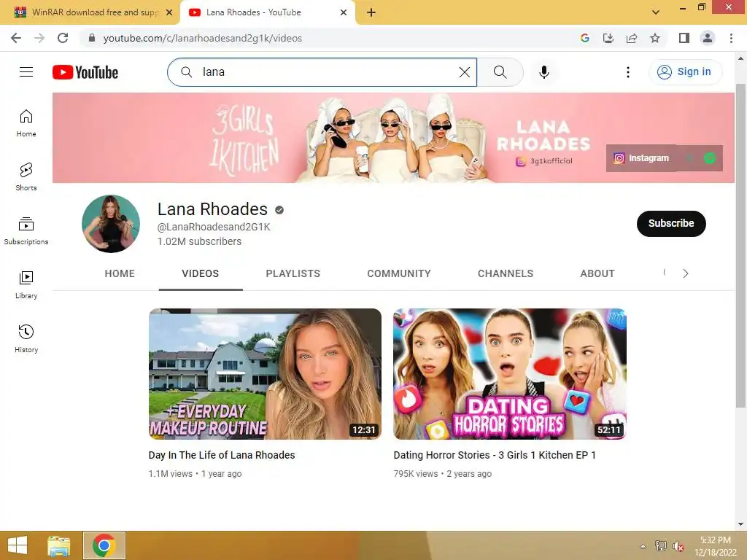The image size is (747, 560).
Task: Clear the search text with the X
Action: [x=465, y=72]
